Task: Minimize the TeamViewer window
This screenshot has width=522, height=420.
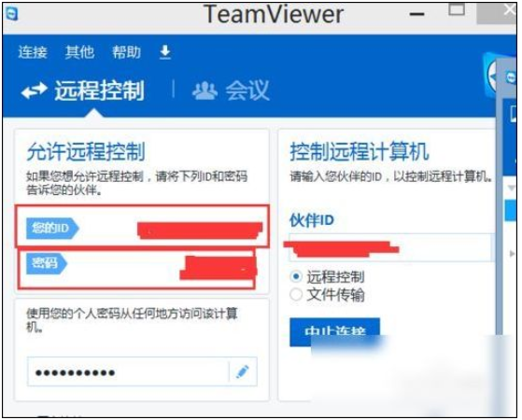Action: pyautogui.click(x=416, y=14)
